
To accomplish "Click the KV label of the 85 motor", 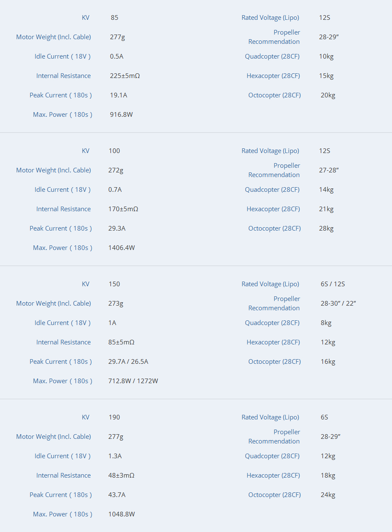I will (86, 18).
